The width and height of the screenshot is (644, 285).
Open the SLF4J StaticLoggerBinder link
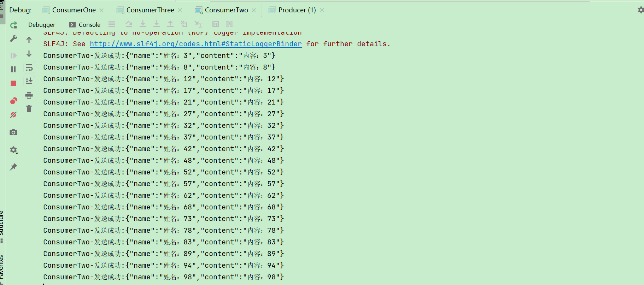195,44
